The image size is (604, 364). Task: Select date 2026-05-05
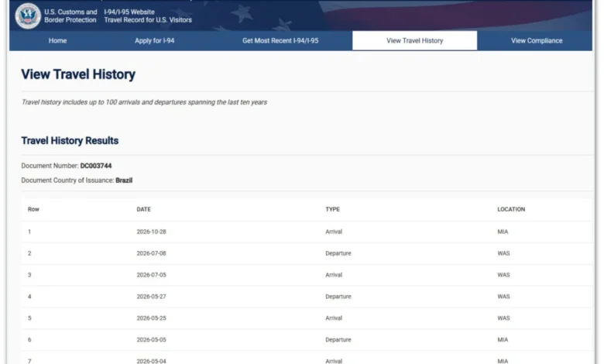pyautogui.click(x=151, y=339)
